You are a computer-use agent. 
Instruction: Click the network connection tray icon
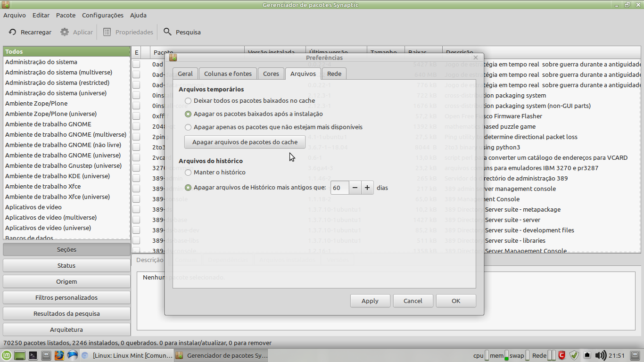coord(587,355)
